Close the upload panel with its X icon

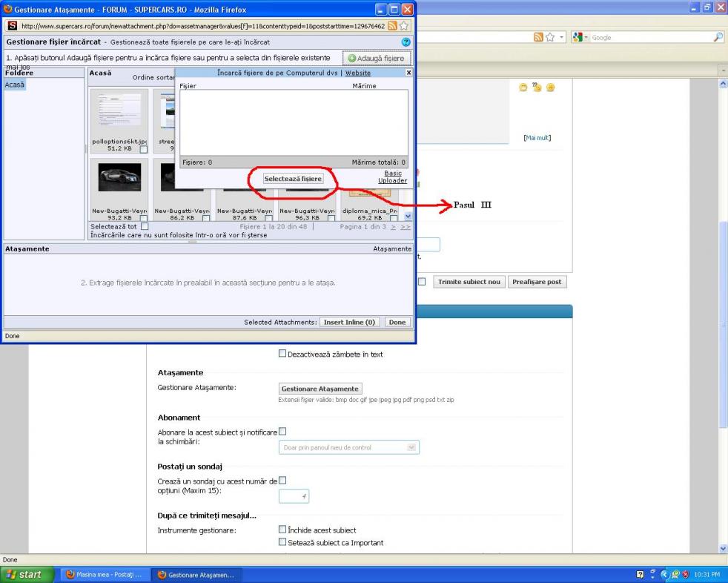pyautogui.click(x=408, y=73)
